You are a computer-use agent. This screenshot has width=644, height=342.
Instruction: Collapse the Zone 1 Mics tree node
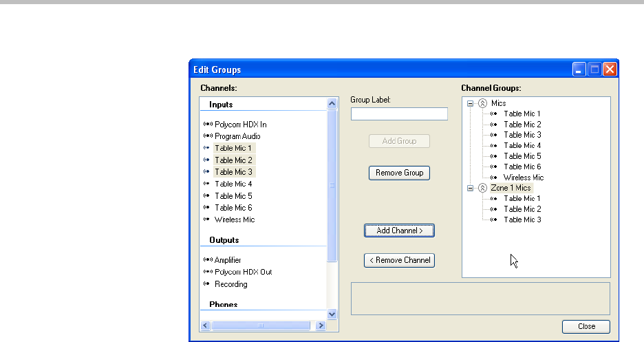471,188
